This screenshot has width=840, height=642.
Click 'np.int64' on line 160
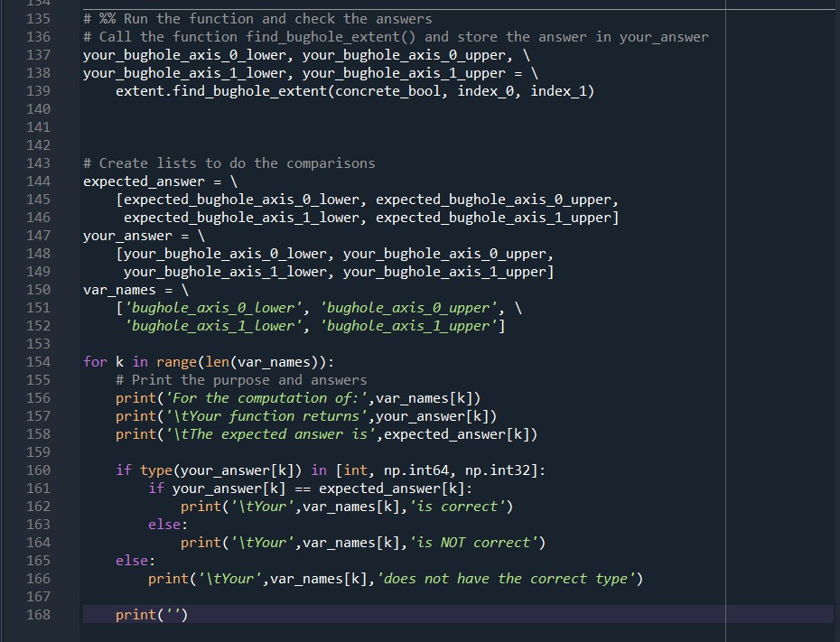(x=415, y=470)
